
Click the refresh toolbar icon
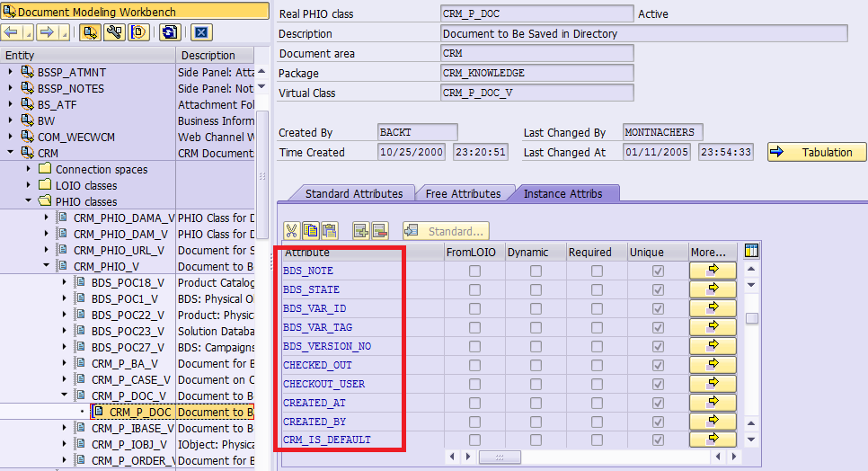pos(170,32)
